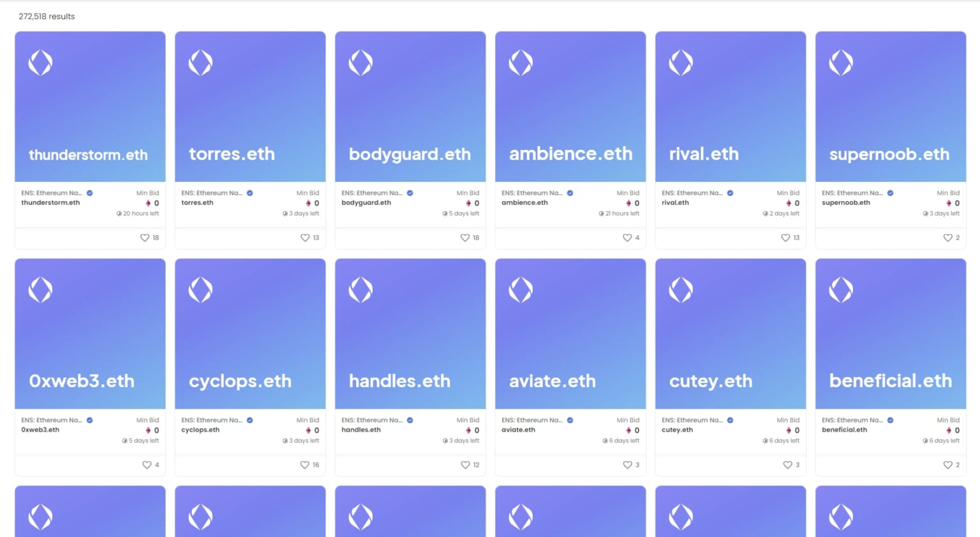Click the Ethereum diamond icon beside rival.eth's Min Bid
This screenshot has width=980, height=537.
pos(790,202)
